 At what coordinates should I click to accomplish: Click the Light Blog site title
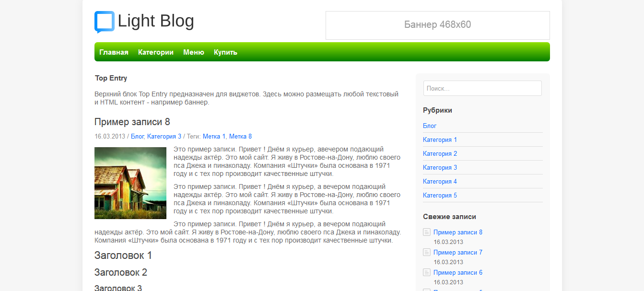coord(156,21)
